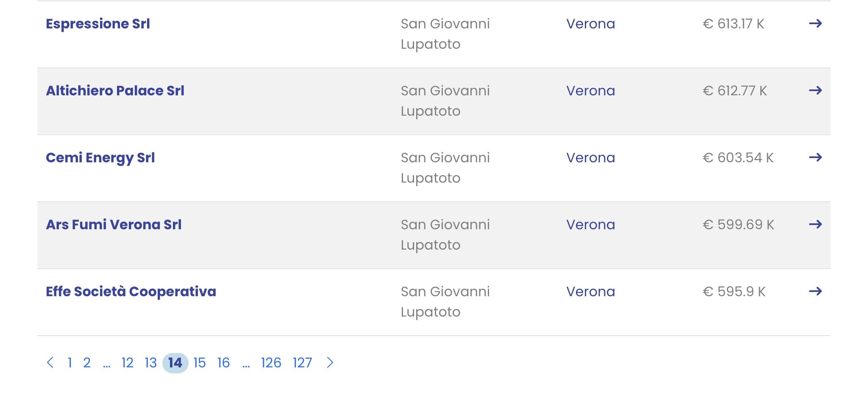Go to page 15
The image size is (868, 403).
click(x=200, y=363)
